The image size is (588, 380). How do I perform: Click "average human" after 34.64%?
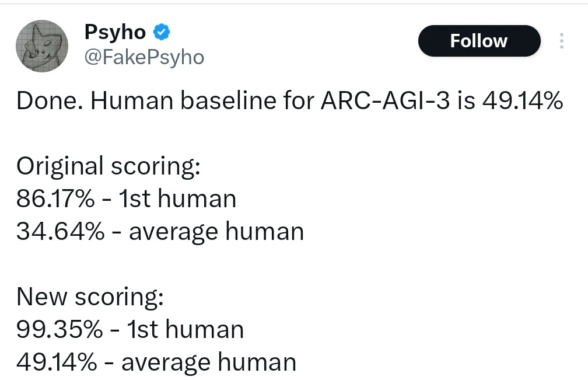point(216,232)
